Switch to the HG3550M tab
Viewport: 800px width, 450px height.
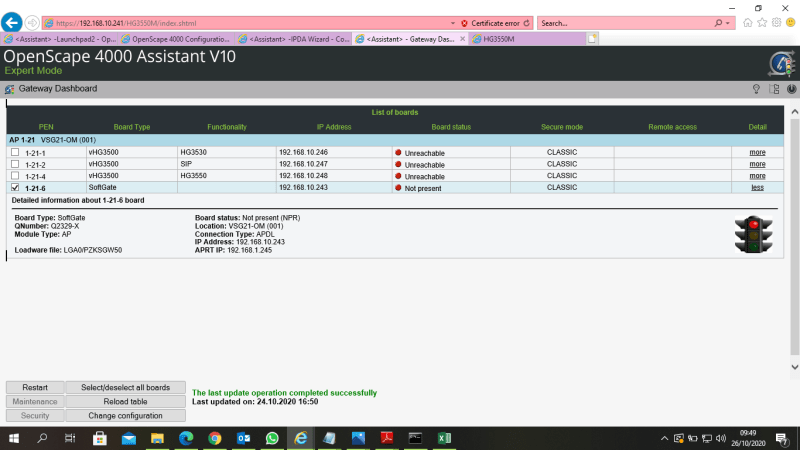coord(528,39)
